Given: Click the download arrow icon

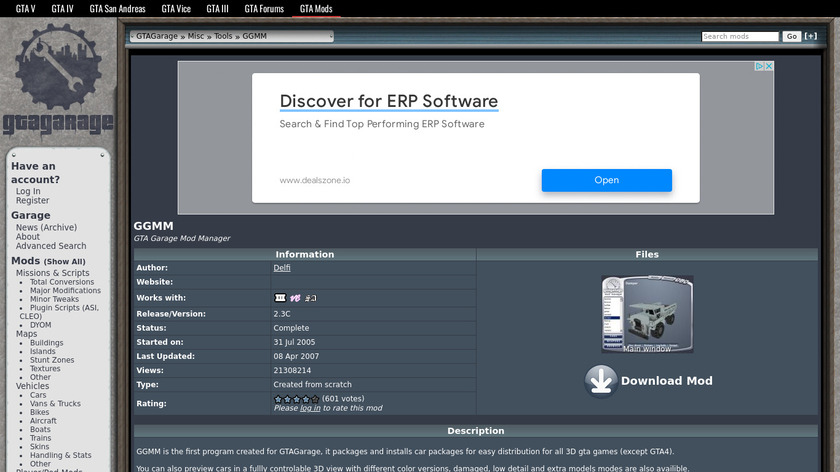Looking at the screenshot, I should [x=601, y=381].
